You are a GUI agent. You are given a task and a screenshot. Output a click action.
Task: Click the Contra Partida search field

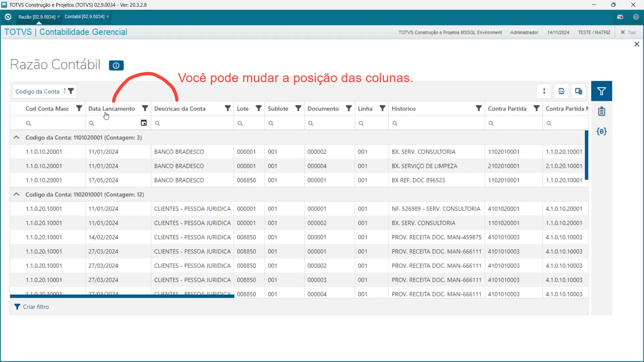[x=514, y=123]
